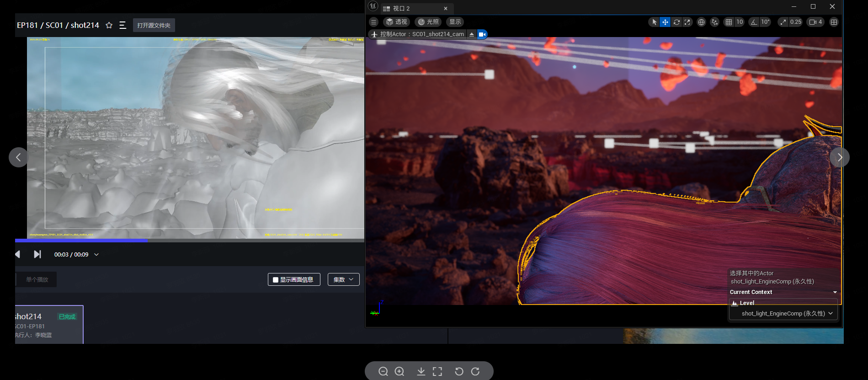Click the select objects arrow tool
Viewport: 868px width, 380px height.
click(x=654, y=22)
